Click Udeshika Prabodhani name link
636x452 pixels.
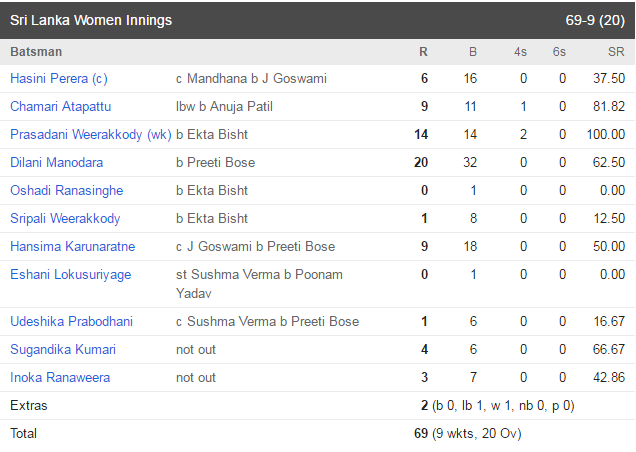(71, 322)
